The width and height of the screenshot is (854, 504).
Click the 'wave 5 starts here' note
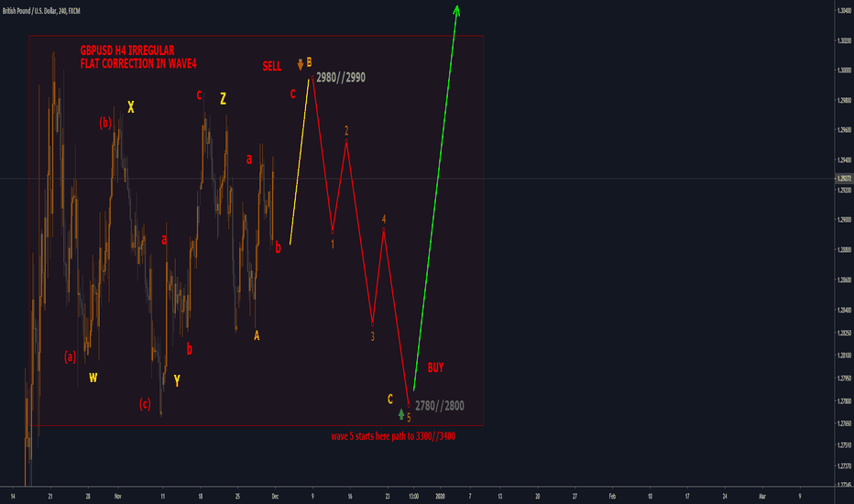393,436
